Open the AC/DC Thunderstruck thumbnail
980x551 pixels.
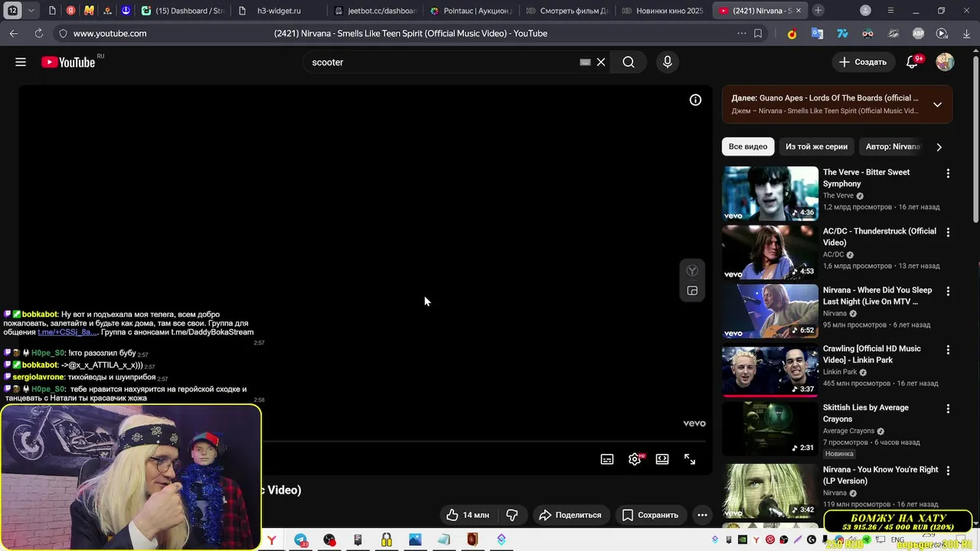click(x=770, y=253)
